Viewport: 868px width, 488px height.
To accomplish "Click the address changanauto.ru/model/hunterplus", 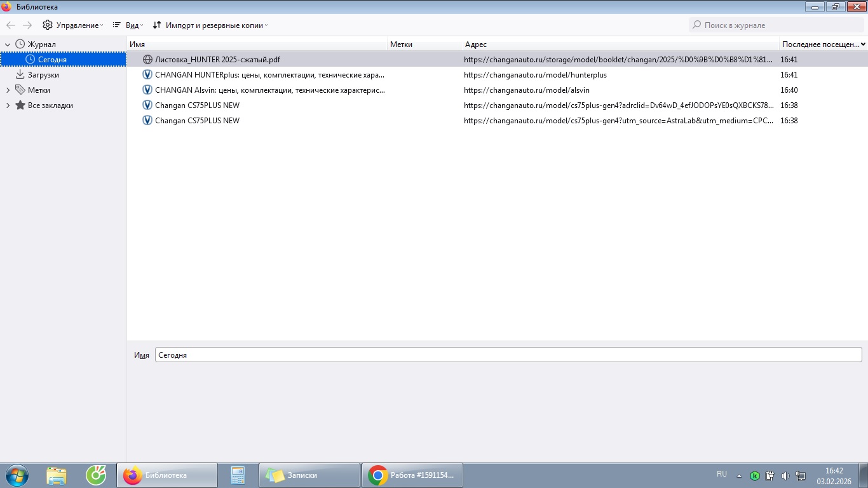I will (535, 75).
